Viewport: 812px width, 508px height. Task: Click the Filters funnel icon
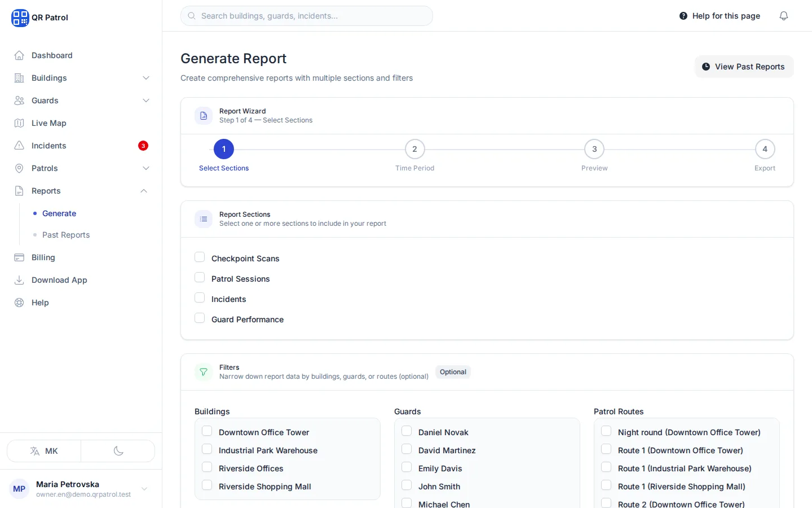click(204, 372)
